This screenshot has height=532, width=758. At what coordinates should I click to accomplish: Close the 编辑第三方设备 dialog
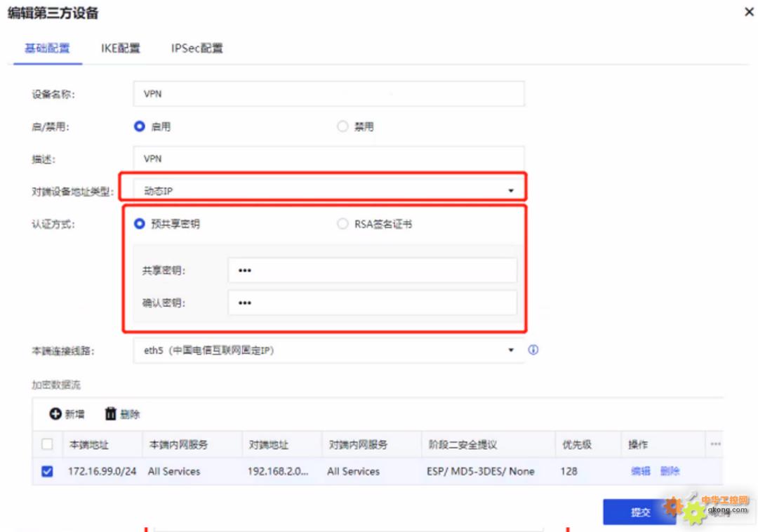point(750,12)
